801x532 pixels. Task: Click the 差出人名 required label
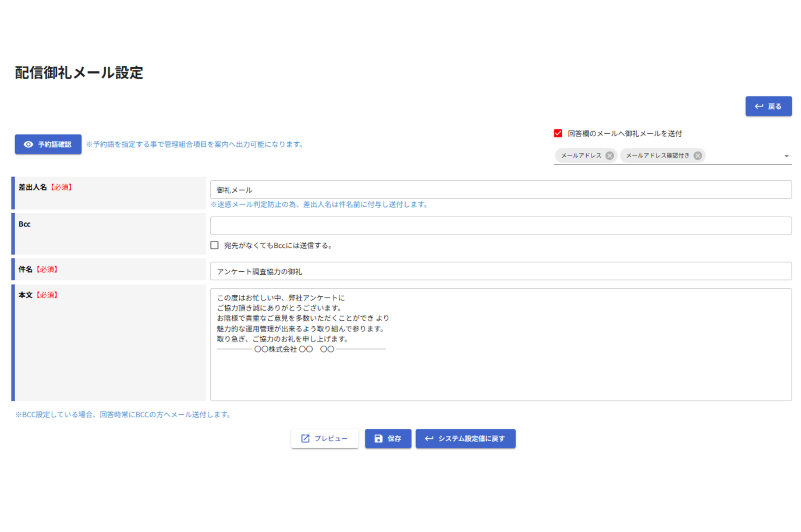pos(45,187)
